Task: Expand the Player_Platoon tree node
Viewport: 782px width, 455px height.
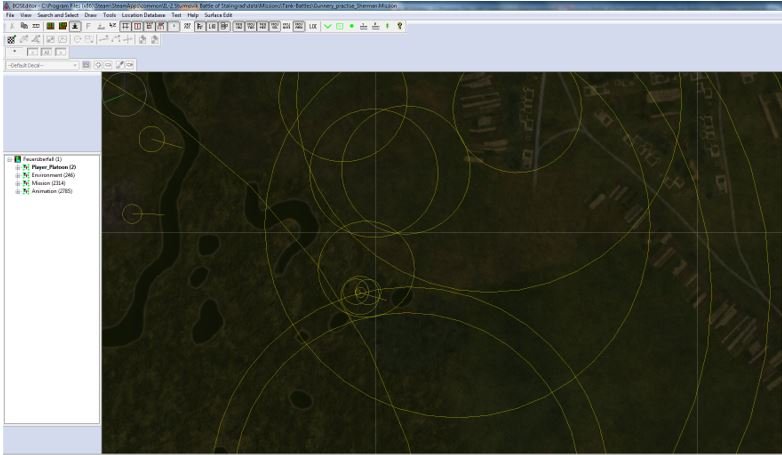Action: click(x=17, y=167)
